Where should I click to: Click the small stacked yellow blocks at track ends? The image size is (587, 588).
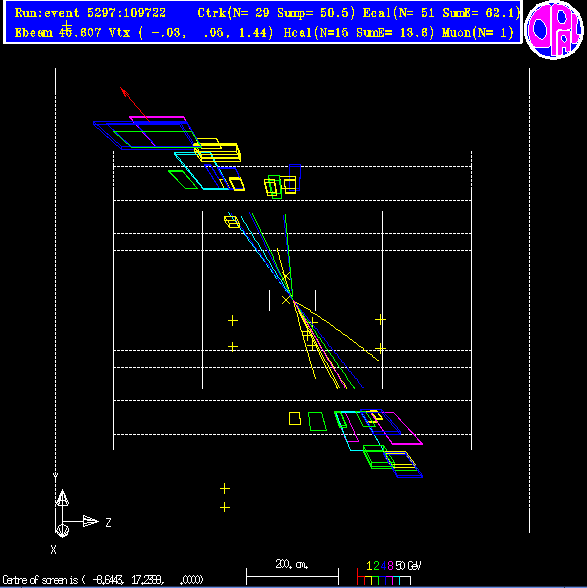tap(232, 222)
